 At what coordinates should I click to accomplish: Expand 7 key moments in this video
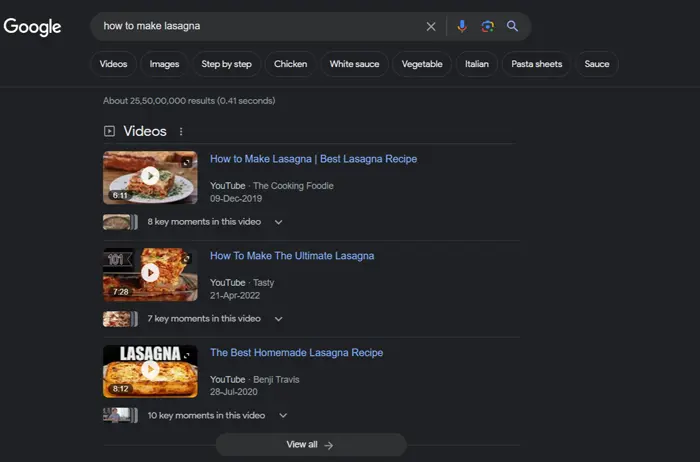pyautogui.click(x=279, y=319)
